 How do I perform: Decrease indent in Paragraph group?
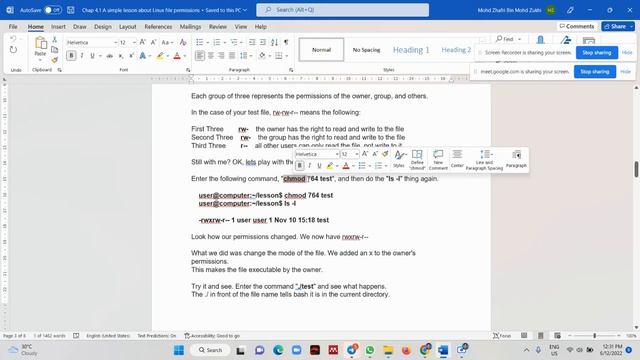pyautogui.click(x=252, y=42)
